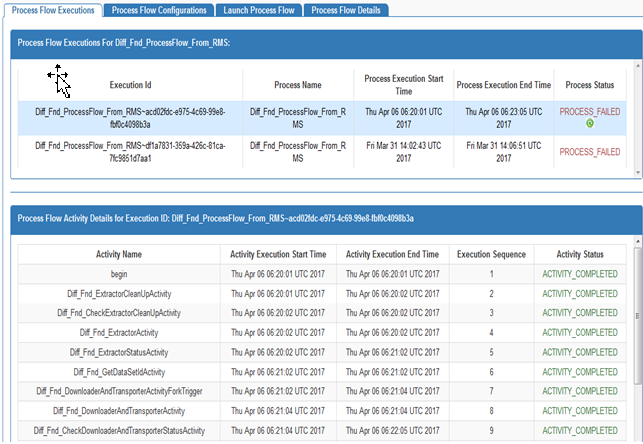Open the Process Flow Configurations tab
Viewport: 643px width, 444px height.
[x=159, y=10]
